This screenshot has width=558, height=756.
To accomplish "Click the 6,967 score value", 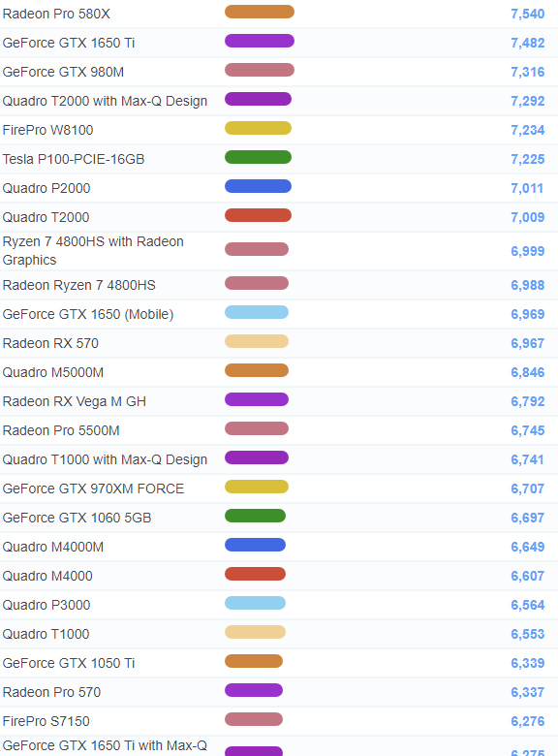I will click(x=528, y=343).
